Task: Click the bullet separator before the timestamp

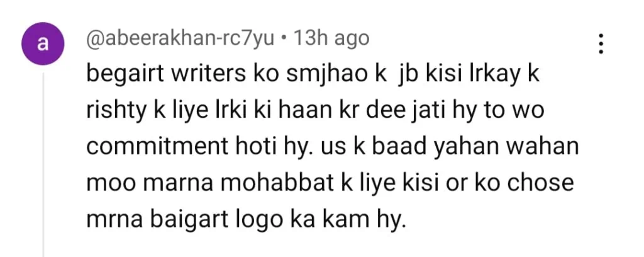Action: click(x=284, y=40)
